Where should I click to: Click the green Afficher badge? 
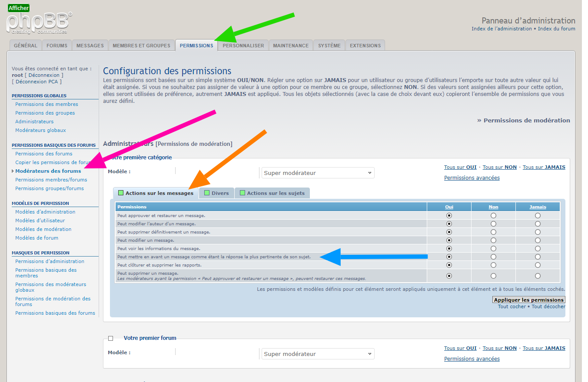click(x=19, y=8)
